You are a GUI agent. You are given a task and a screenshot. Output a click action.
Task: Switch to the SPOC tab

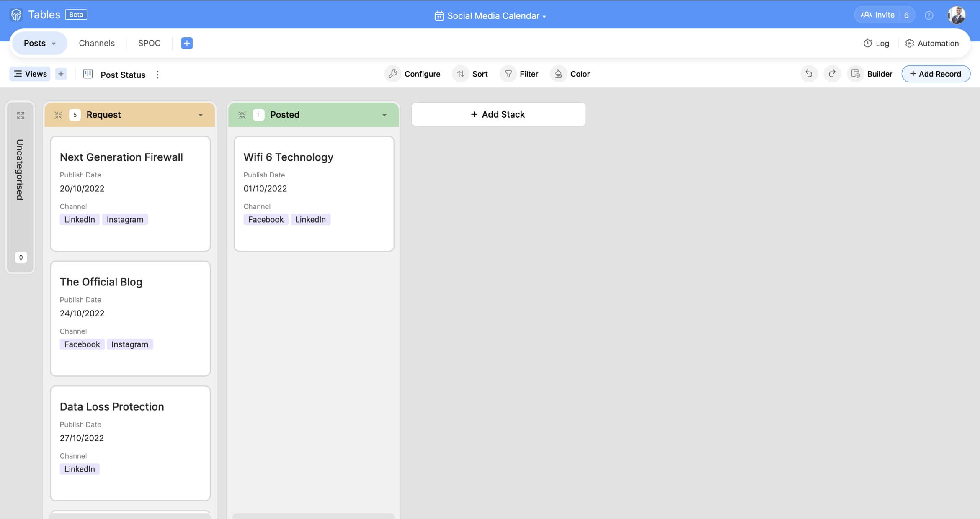[149, 43]
